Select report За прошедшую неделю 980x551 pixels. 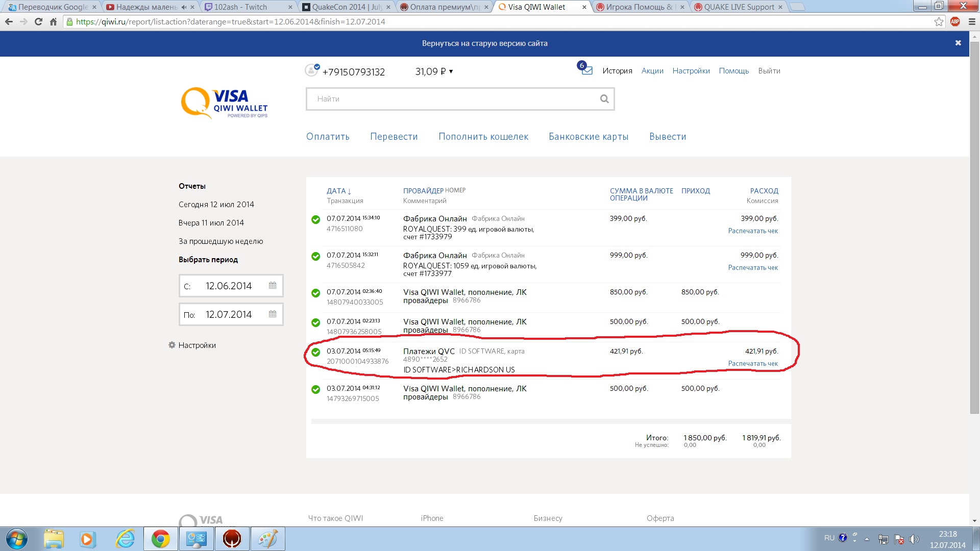(220, 241)
